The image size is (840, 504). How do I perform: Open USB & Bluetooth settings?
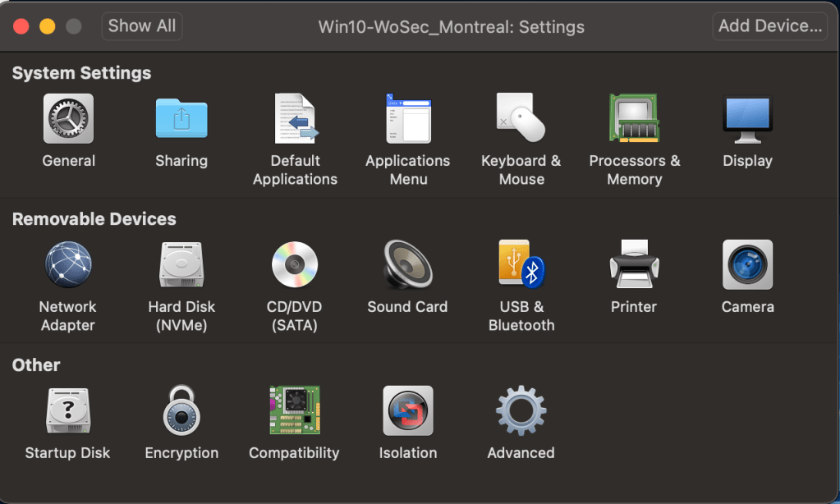(x=521, y=265)
